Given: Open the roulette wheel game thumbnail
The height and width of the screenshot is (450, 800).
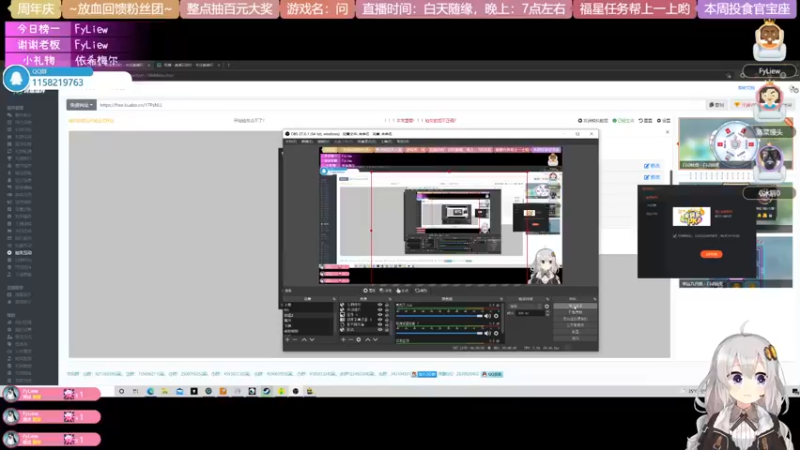Looking at the screenshot, I should click(x=735, y=143).
